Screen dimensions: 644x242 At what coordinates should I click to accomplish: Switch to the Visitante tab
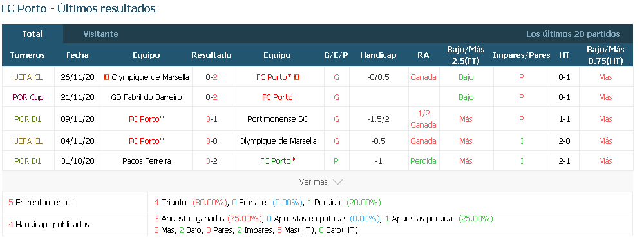(100, 34)
